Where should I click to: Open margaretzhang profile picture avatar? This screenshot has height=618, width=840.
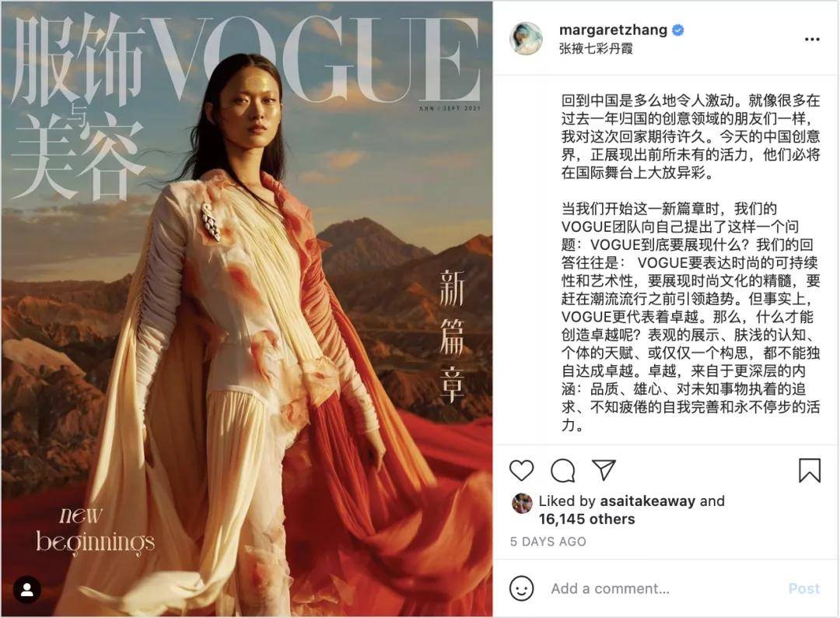tap(526, 39)
